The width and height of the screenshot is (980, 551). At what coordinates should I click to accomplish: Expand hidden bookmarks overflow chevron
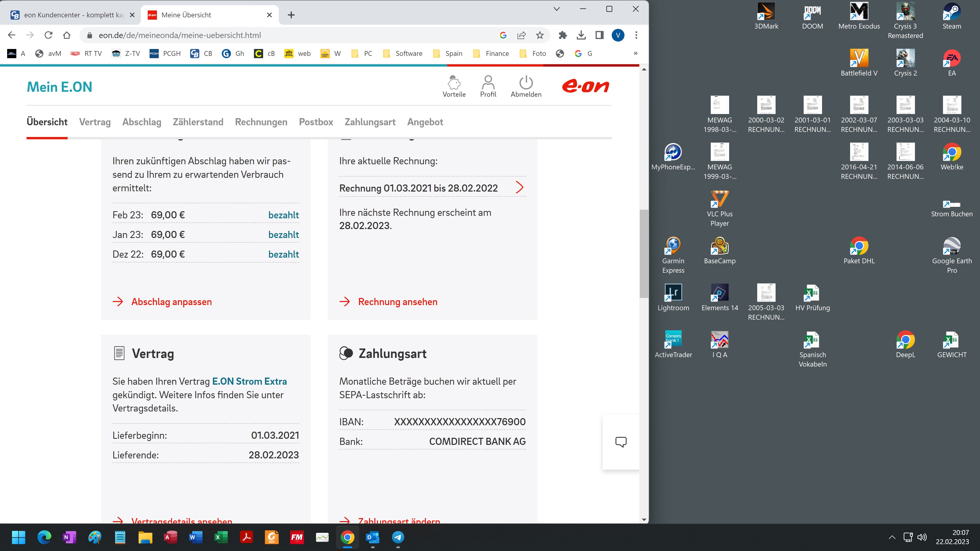635,54
